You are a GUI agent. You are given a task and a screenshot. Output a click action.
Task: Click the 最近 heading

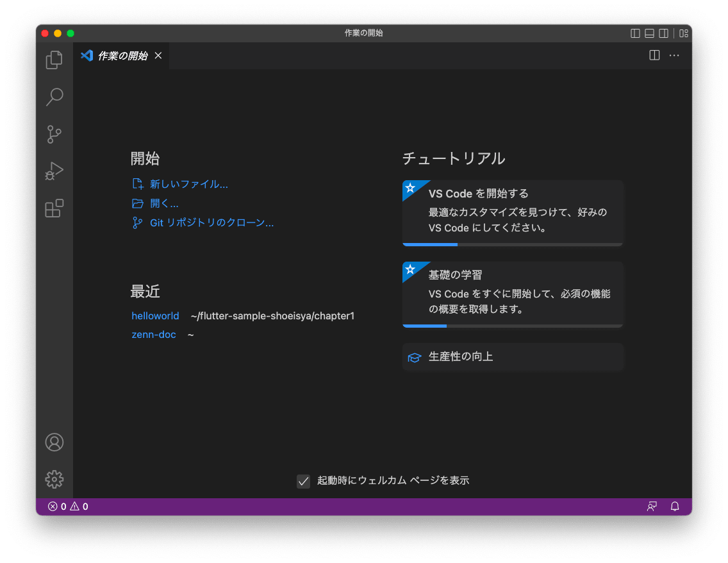[x=145, y=292]
